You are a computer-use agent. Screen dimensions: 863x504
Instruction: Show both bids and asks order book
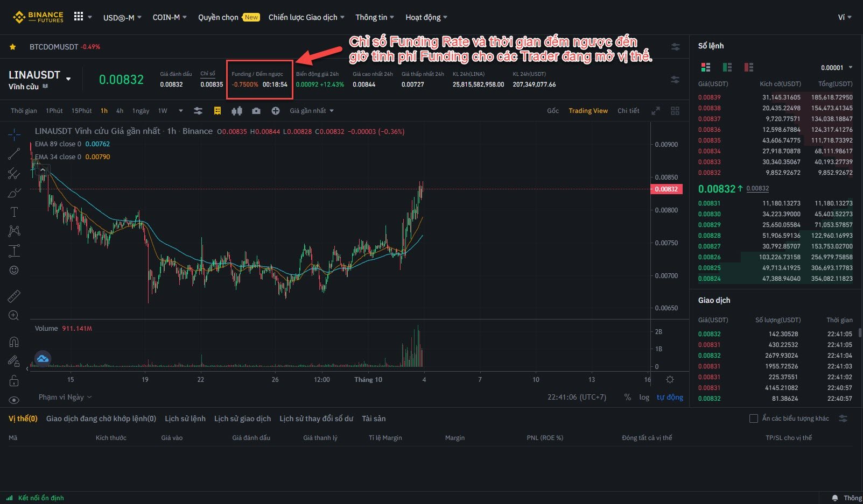pos(706,67)
